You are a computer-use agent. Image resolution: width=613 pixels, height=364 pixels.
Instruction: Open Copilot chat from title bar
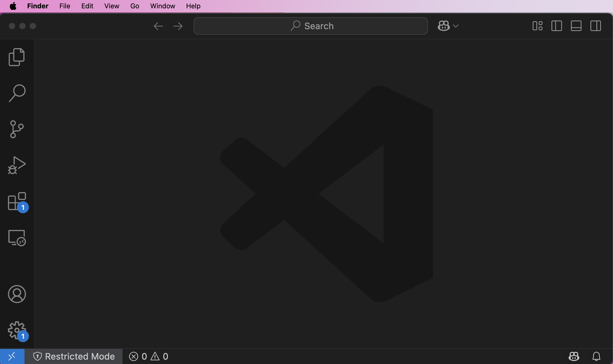point(443,26)
